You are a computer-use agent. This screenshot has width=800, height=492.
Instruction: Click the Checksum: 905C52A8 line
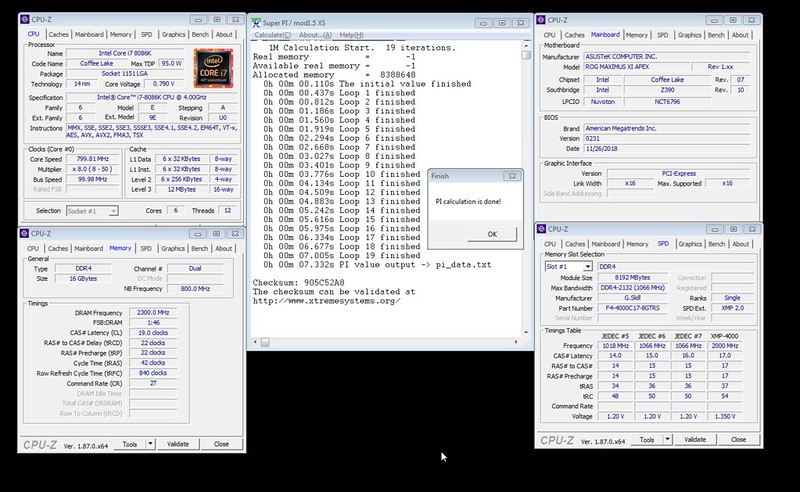pyautogui.click(x=298, y=283)
